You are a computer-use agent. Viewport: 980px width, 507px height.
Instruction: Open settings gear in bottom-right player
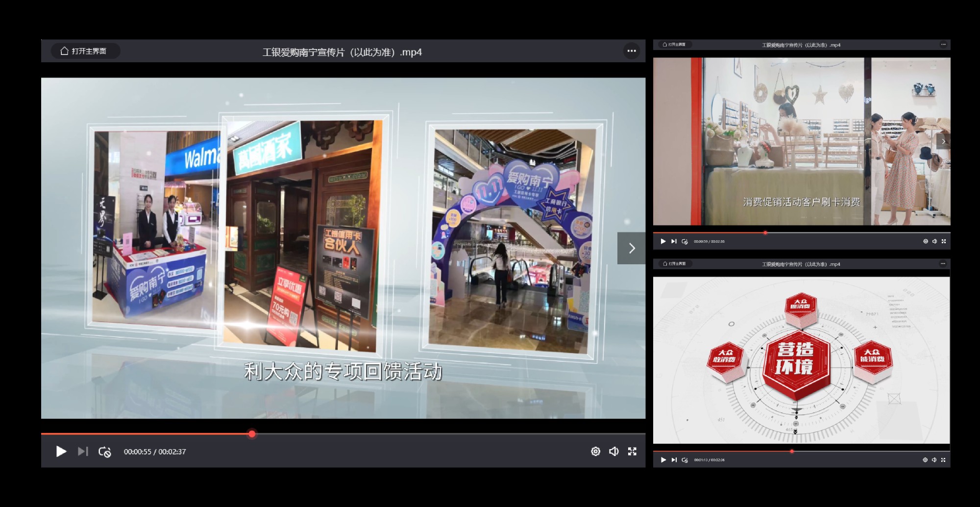pyautogui.click(x=925, y=460)
